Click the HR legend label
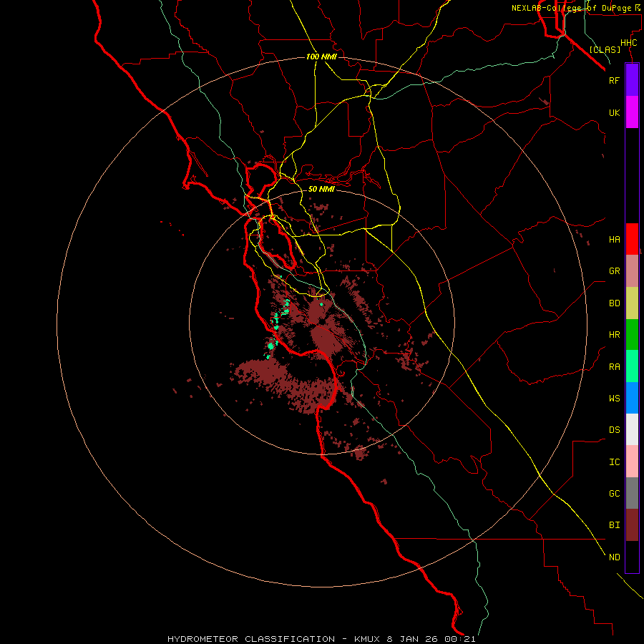644x644 pixels. [614, 335]
